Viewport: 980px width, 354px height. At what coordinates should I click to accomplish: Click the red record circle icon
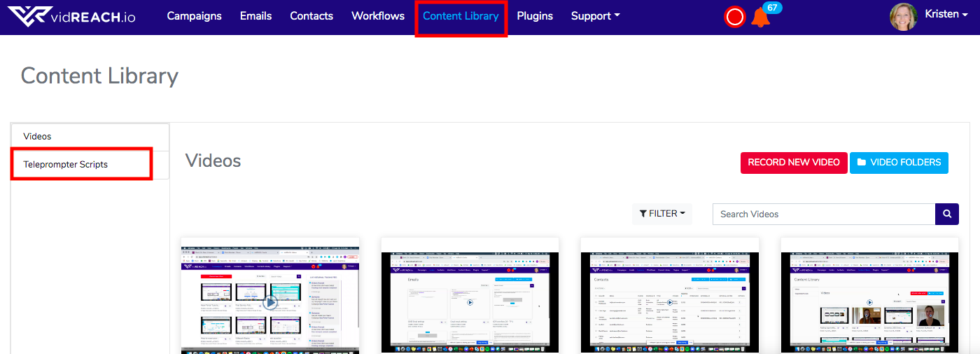[x=734, y=17]
